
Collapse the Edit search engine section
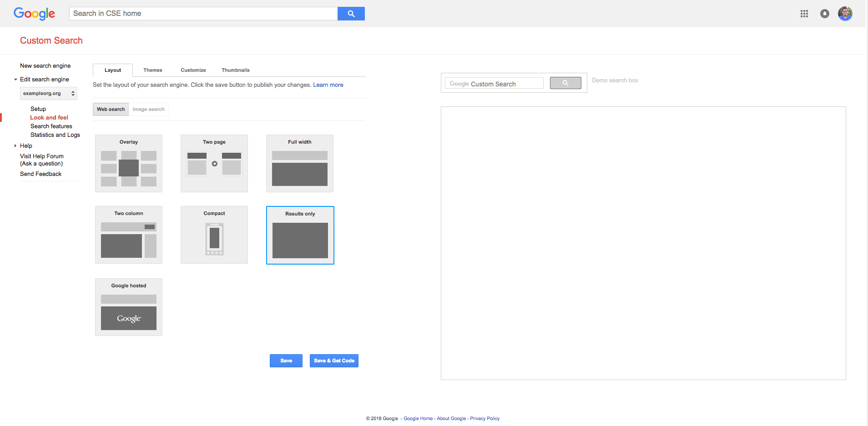(15, 80)
